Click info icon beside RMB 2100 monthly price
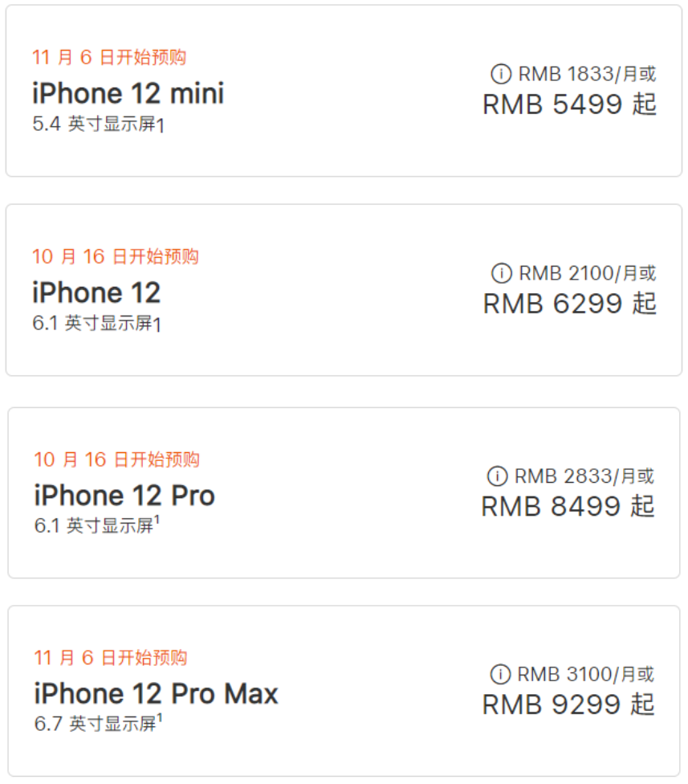 (x=501, y=274)
